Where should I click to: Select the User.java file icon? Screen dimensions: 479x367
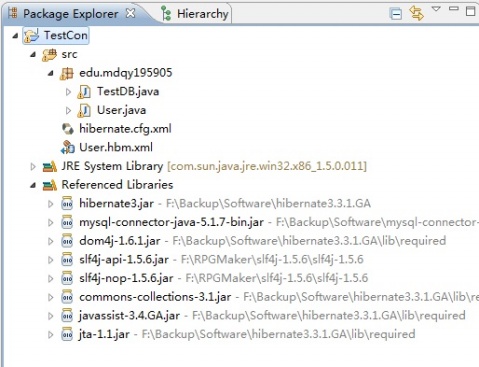click(x=84, y=110)
